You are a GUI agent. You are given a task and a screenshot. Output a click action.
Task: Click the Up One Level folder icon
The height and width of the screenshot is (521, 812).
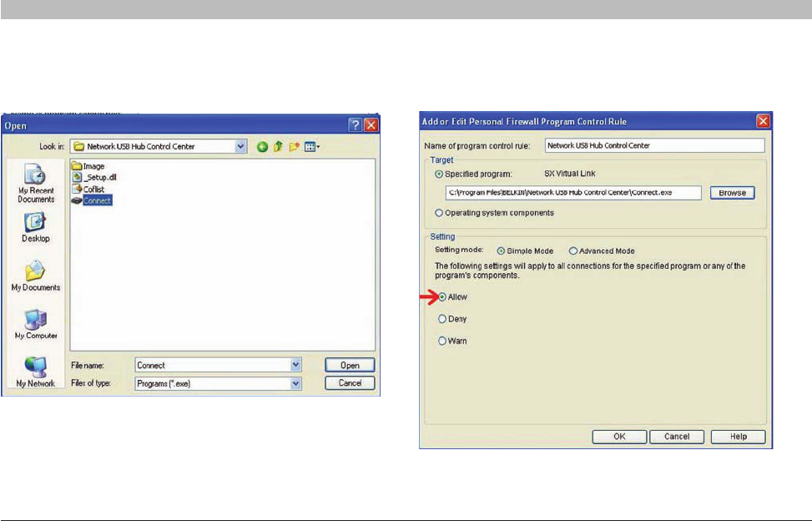(x=278, y=147)
